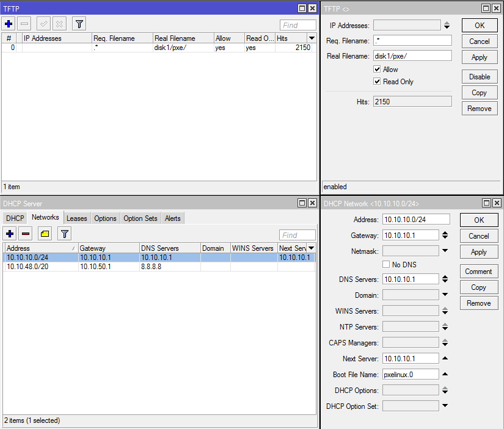Click the Real Filename field containing disk1/pxe/

coord(412,56)
